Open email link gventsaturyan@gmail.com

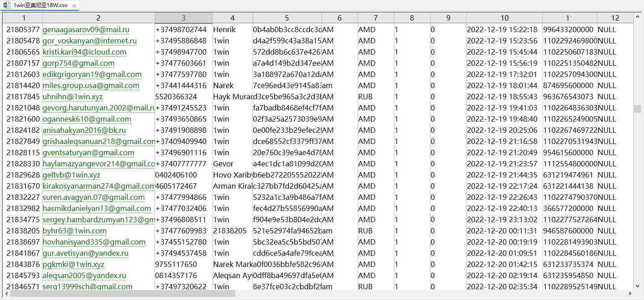(89, 152)
